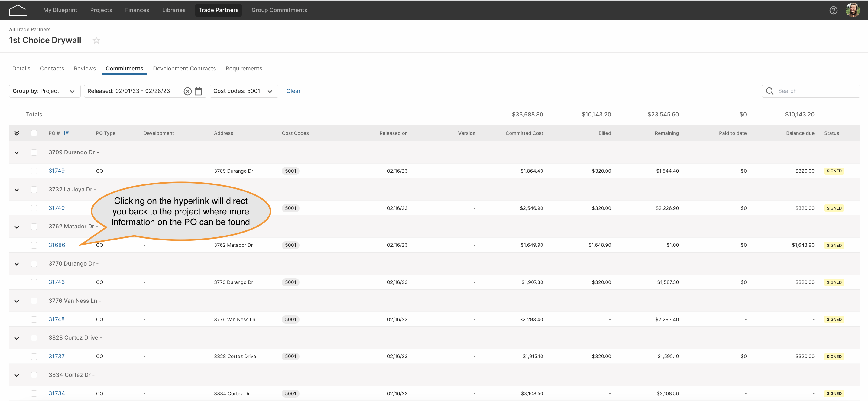Collapse the 3762 Matador Dr group
The height and width of the screenshot is (401, 868).
17,227
